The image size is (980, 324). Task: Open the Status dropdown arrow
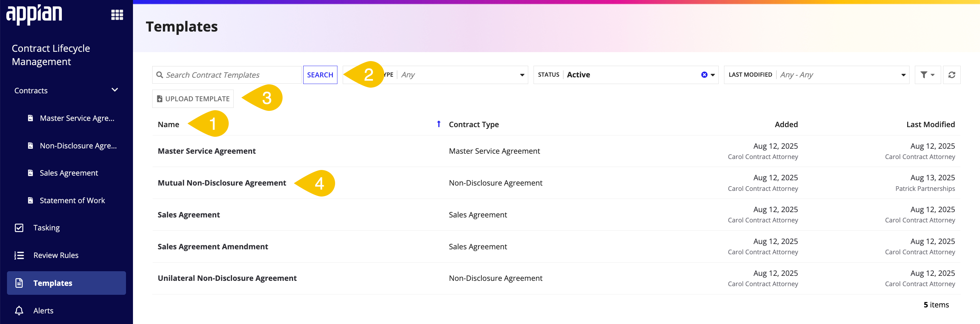(712, 75)
